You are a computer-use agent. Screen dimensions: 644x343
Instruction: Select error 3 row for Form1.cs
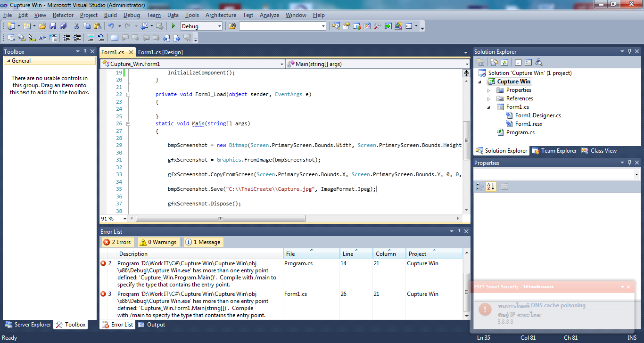click(281, 304)
